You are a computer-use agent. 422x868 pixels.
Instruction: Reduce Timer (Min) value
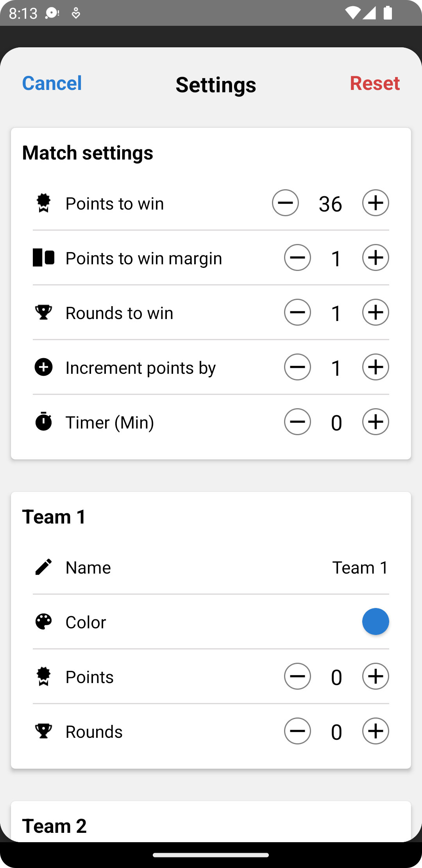pos(297,422)
